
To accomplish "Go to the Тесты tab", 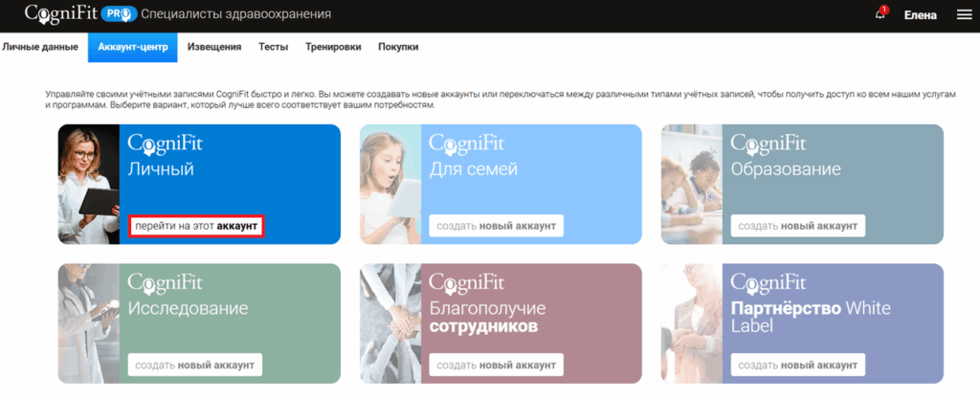I will (273, 47).
